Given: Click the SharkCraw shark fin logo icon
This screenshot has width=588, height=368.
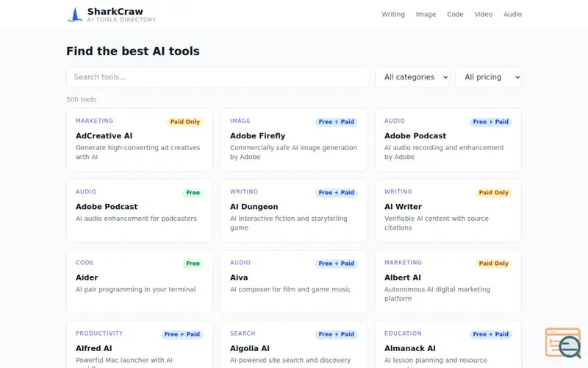Looking at the screenshot, I should [75, 15].
